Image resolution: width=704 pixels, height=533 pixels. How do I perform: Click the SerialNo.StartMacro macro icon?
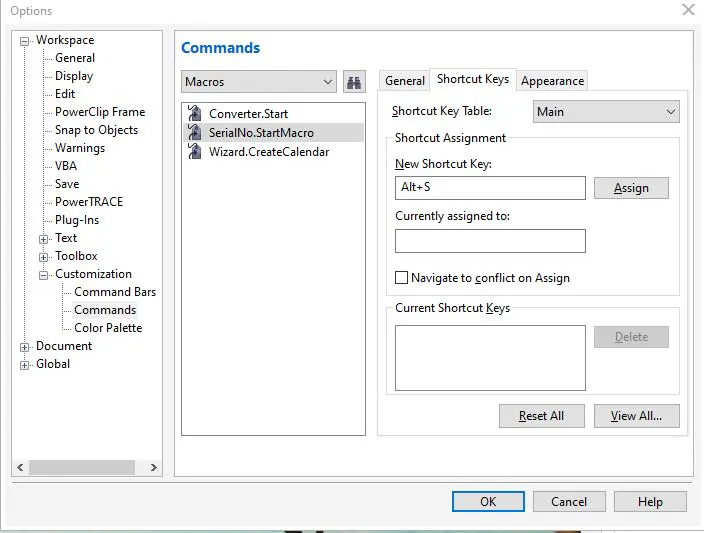194,132
